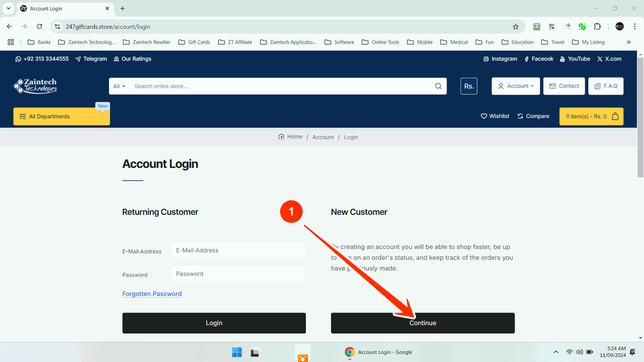The height and width of the screenshot is (362, 644).
Task: Click the site information icon in address bar
Action: pyautogui.click(x=57, y=27)
